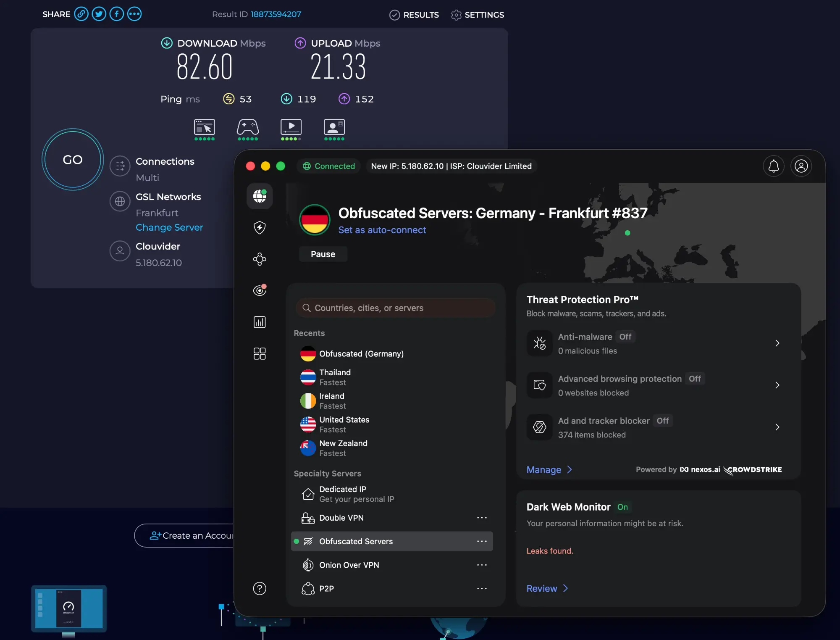Open notifications via the bell icon
Viewport: 840px width, 640px height.
(x=774, y=166)
